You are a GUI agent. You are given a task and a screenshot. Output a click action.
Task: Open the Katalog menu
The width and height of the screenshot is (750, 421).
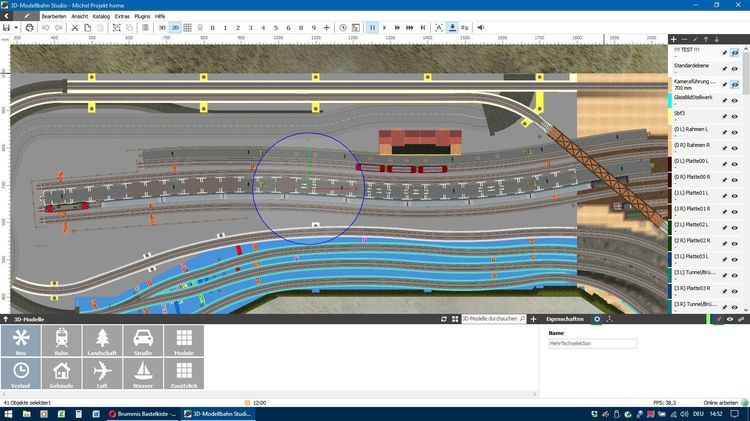[101, 16]
